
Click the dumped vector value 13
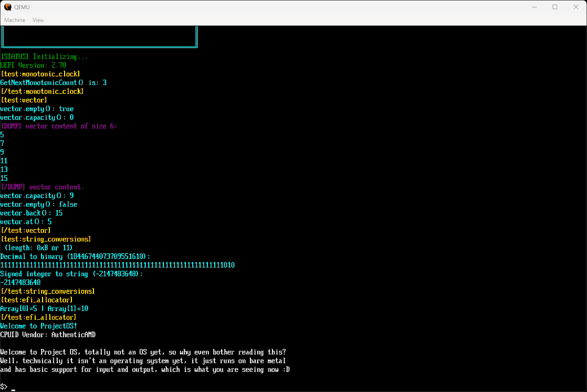pyautogui.click(x=4, y=170)
